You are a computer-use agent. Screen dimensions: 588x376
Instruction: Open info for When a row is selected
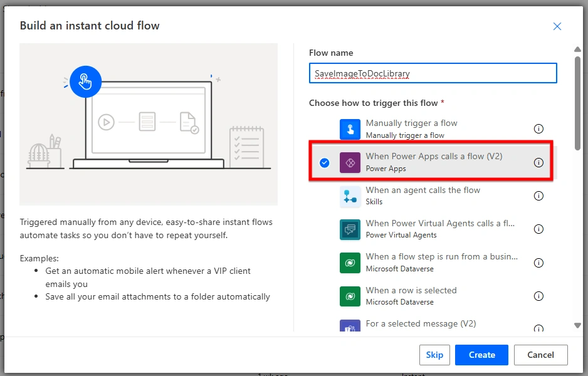[x=538, y=296]
